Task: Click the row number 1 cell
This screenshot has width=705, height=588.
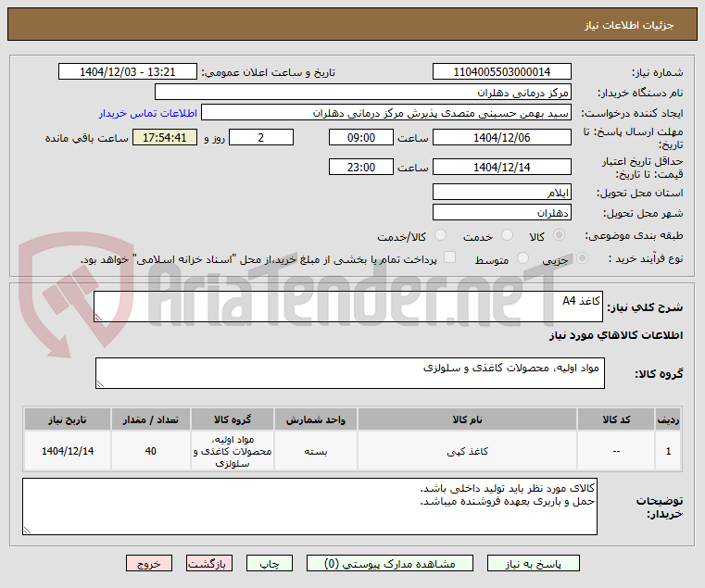Action: (x=668, y=451)
